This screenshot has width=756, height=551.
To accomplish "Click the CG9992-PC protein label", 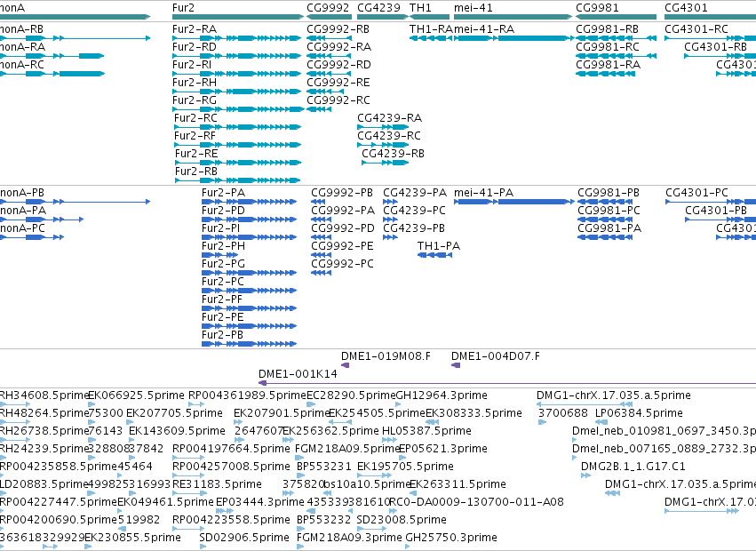I will (x=342, y=264).
